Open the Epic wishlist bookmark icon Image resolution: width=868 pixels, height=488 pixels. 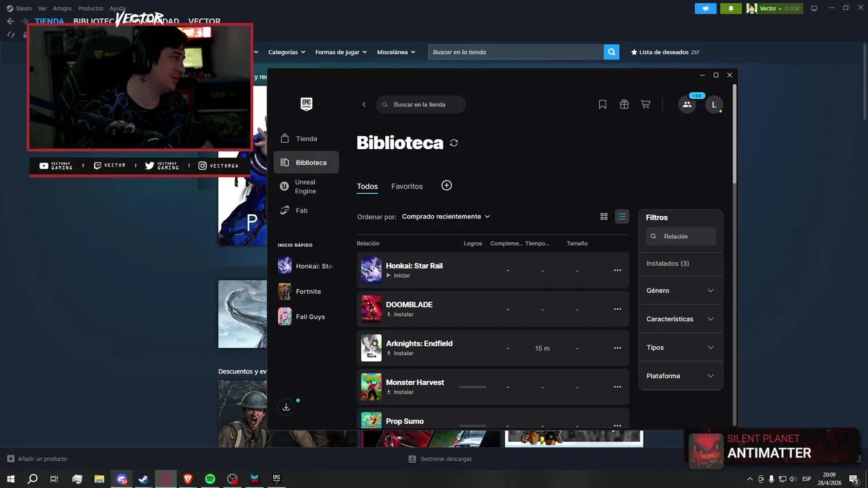point(602,104)
